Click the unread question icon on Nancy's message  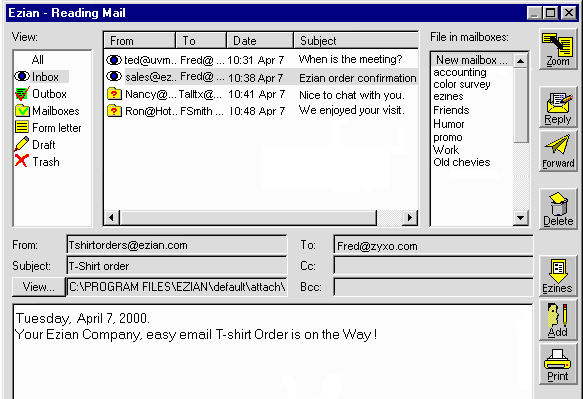[x=114, y=94]
